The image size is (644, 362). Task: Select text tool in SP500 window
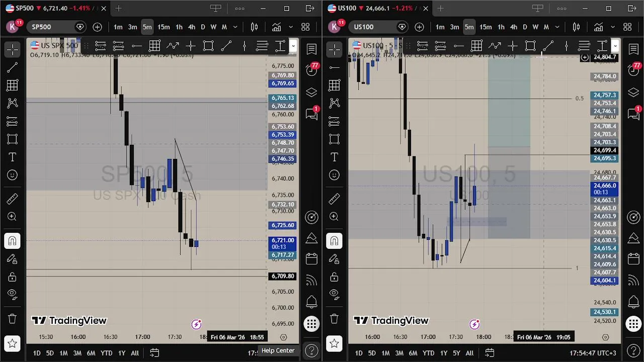tap(12, 157)
